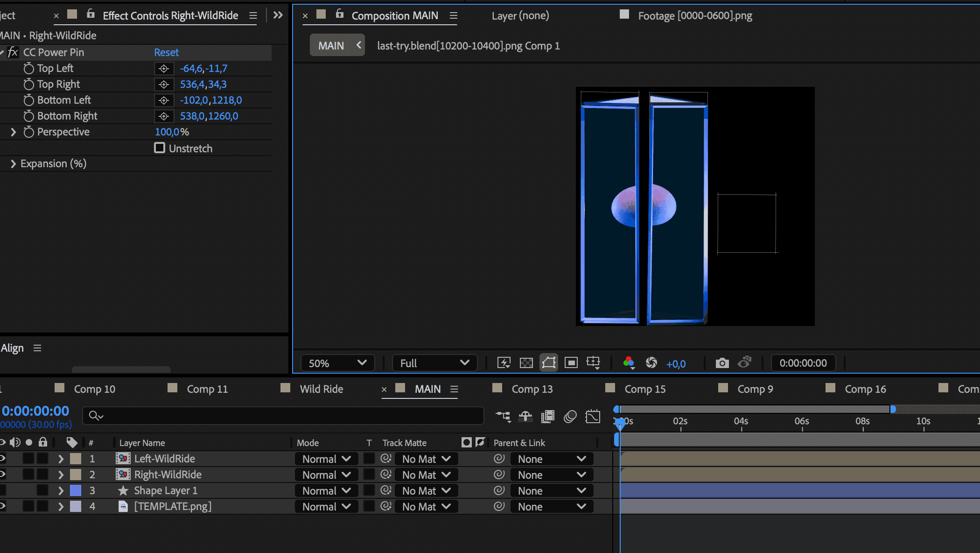Toggle mask and shape path visibility
This screenshot has height=553, width=980.
(549, 363)
